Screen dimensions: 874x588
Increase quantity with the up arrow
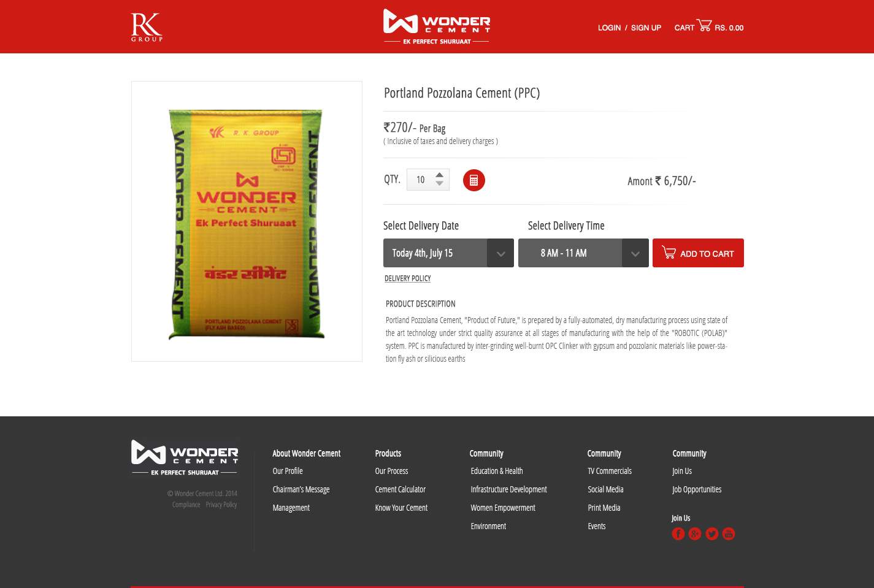tap(439, 175)
